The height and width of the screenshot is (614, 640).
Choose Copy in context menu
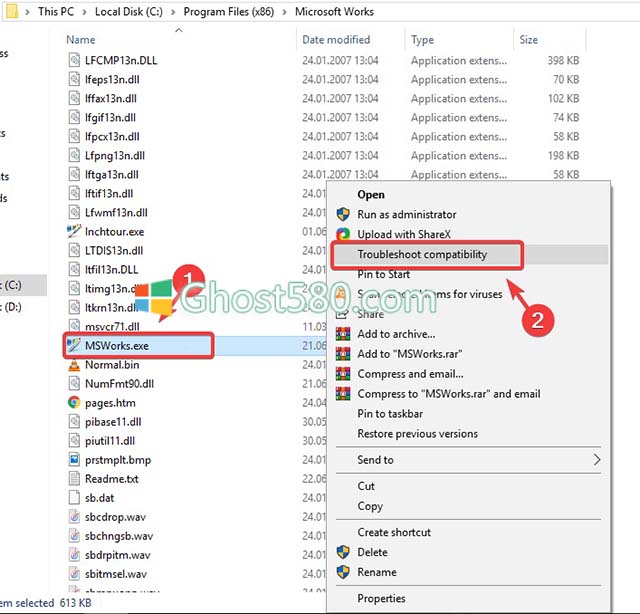[370, 506]
